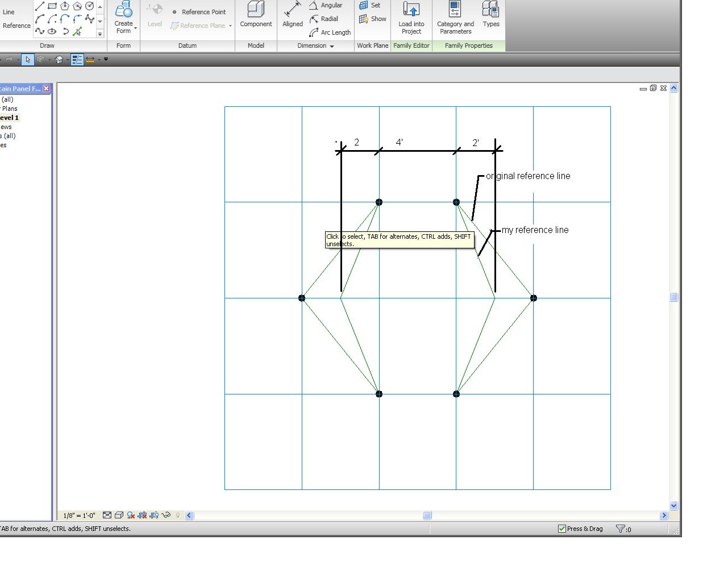Click horizontal scrollbar right arrow
Image resolution: width=728 pixels, height=569 pixels.
664,516
